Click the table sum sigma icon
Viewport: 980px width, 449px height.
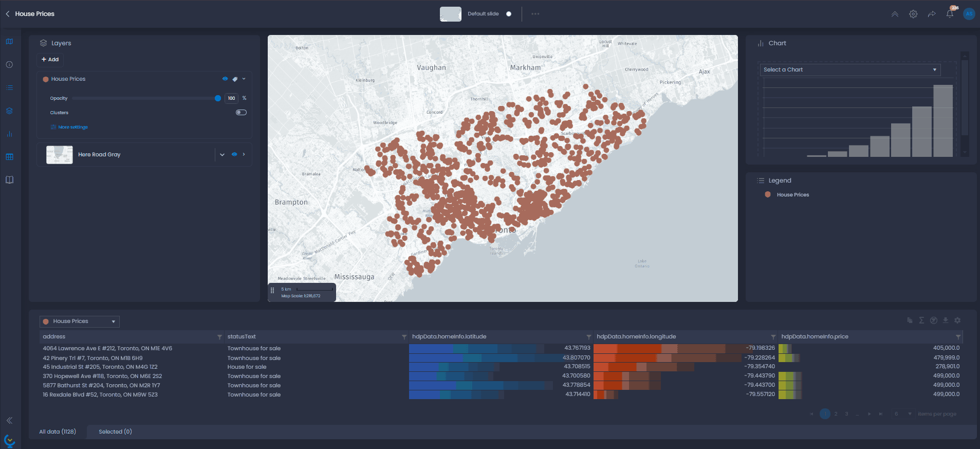point(921,320)
